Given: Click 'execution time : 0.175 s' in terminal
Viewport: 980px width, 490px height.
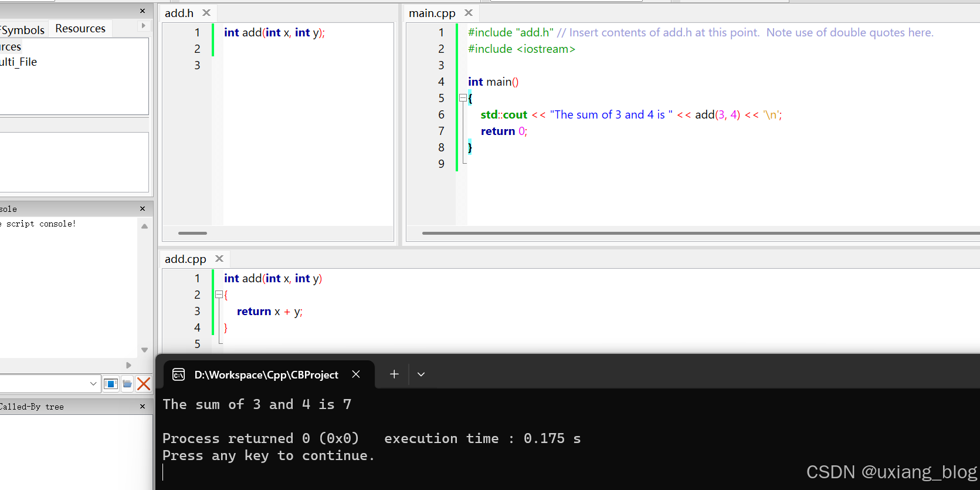Looking at the screenshot, I should point(483,438).
